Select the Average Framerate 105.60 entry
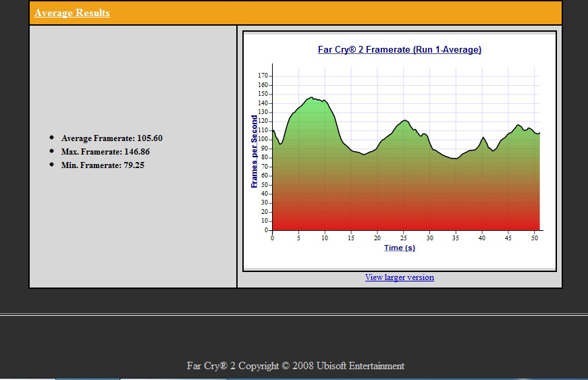588x380 pixels. pyautogui.click(x=112, y=138)
